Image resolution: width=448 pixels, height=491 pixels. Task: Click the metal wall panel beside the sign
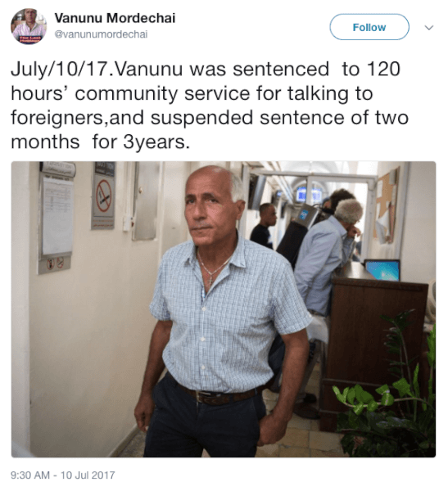point(145,200)
